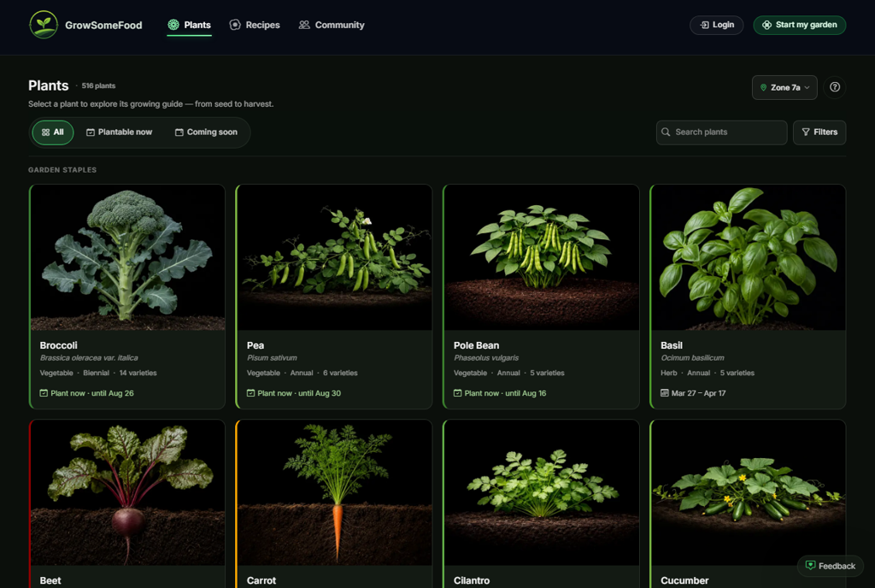This screenshot has width=875, height=588.
Task: Click 'Plant now · until Aug 30' text
Action: [299, 393]
